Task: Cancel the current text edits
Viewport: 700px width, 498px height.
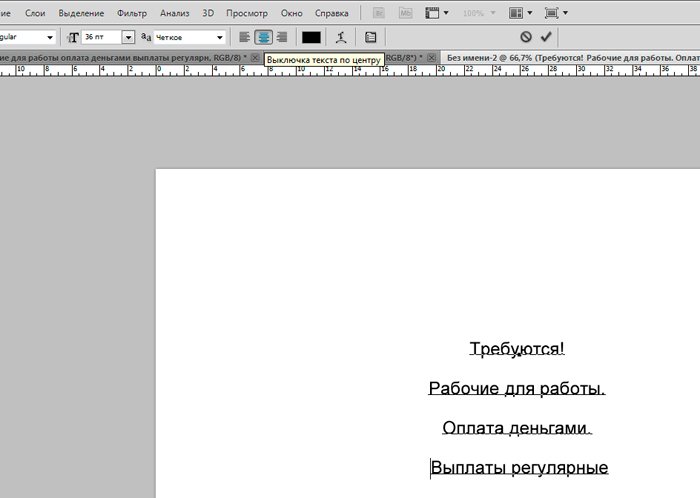Action: point(526,37)
